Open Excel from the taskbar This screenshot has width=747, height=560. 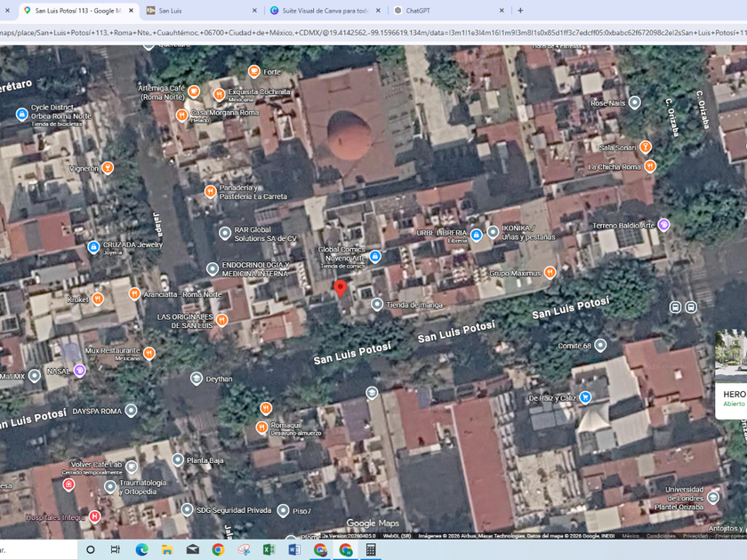tap(269, 550)
